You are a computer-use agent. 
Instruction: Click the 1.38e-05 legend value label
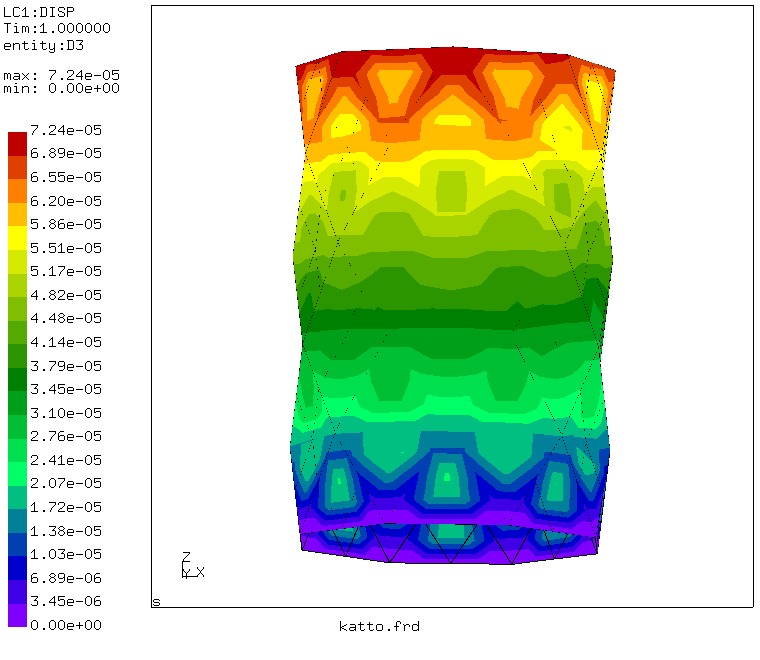(x=66, y=531)
